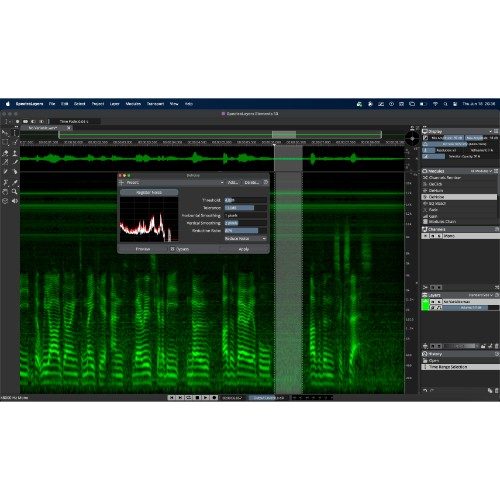
Task: Select the eraser tool in toolbox
Action: [5, 153]
